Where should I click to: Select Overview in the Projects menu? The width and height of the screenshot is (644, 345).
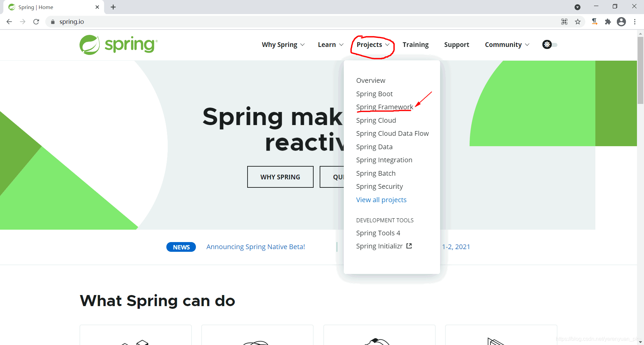pos(371,80)
